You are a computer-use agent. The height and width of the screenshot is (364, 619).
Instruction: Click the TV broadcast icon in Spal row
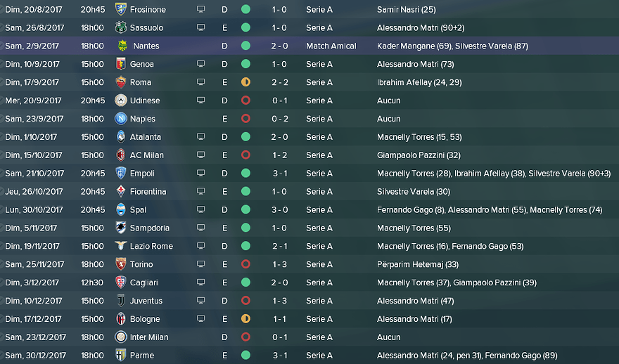pos(201,209)
